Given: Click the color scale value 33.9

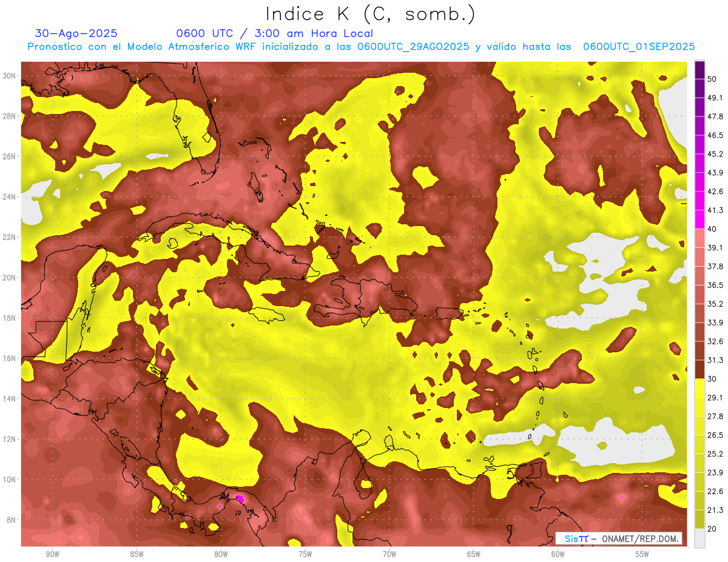Looking at the screenshot, I should coord(715,323).
